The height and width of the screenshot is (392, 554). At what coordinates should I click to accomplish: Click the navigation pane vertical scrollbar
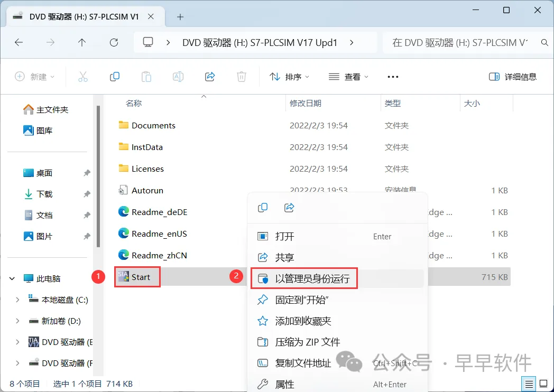98,176
